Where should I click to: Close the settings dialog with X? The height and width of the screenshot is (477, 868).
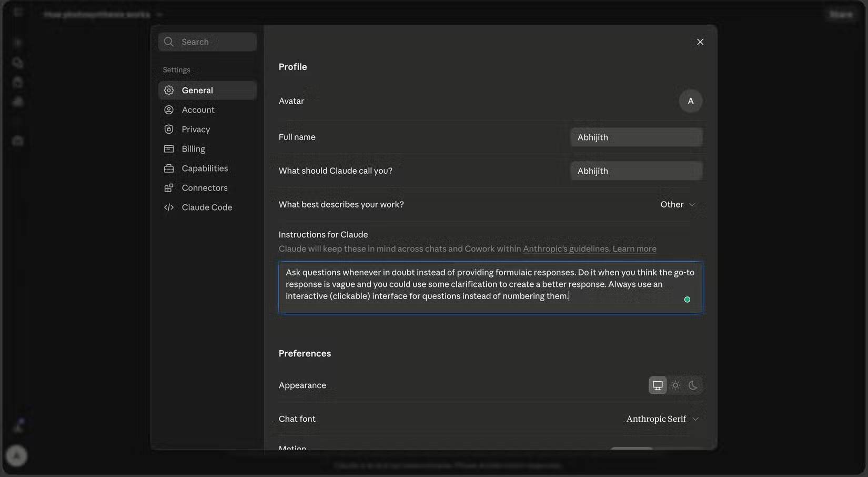[x=700, y=42]
